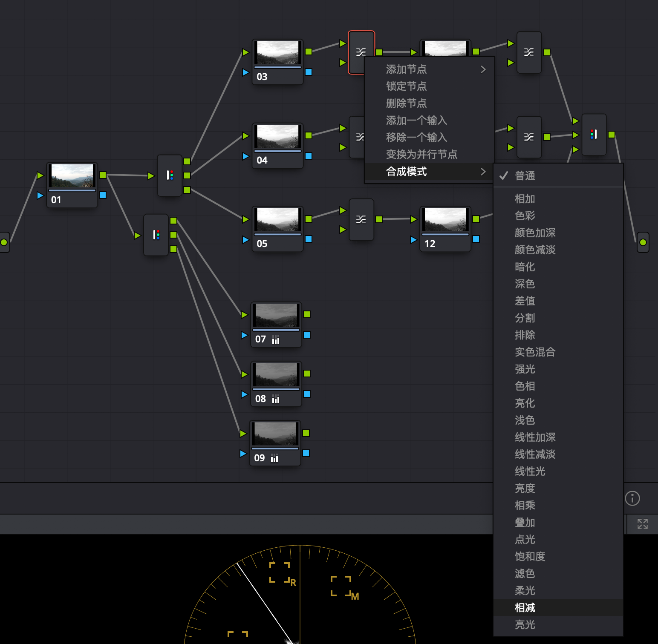Screen dimensions: 658x644
Task: Choose 相减 composite mode
Action: pyautogui.click(x=525, y=607)
